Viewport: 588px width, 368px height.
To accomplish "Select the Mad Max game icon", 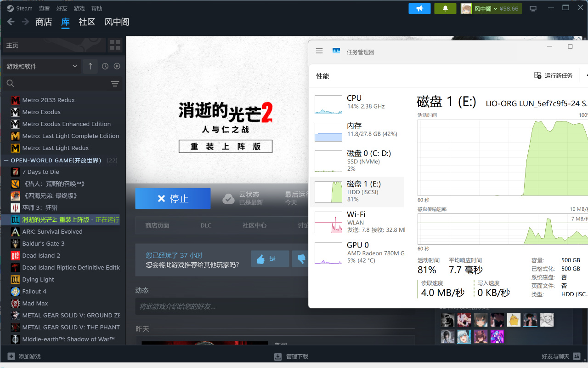I will [15, 303].
